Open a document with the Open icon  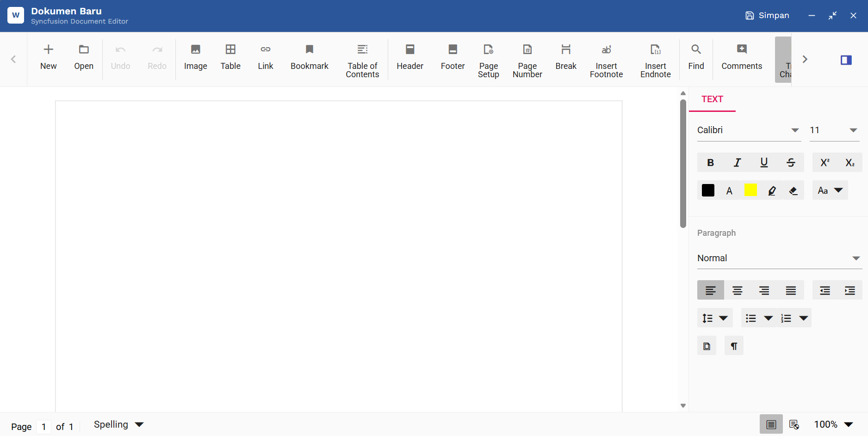point(84,58)
